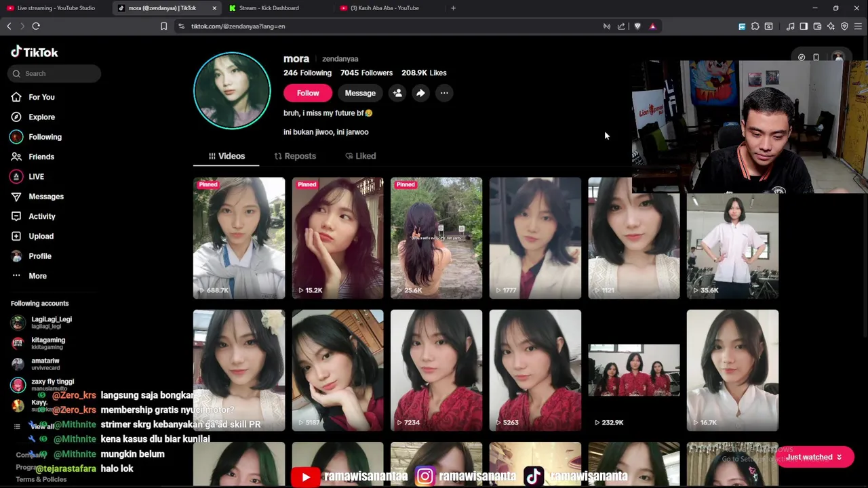Click the browser address bar URL
This screenshot has width=868, height=488.
click(x=238, y=26)
